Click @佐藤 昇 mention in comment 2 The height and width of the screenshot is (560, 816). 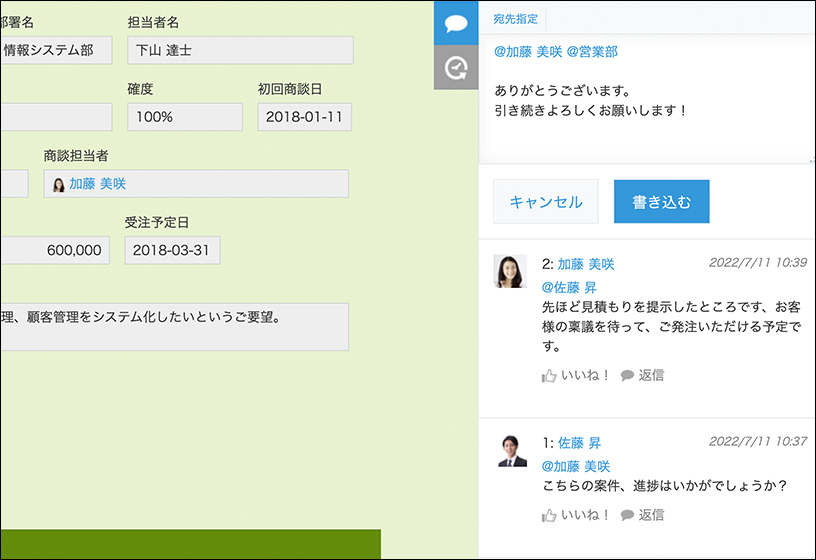569,287
